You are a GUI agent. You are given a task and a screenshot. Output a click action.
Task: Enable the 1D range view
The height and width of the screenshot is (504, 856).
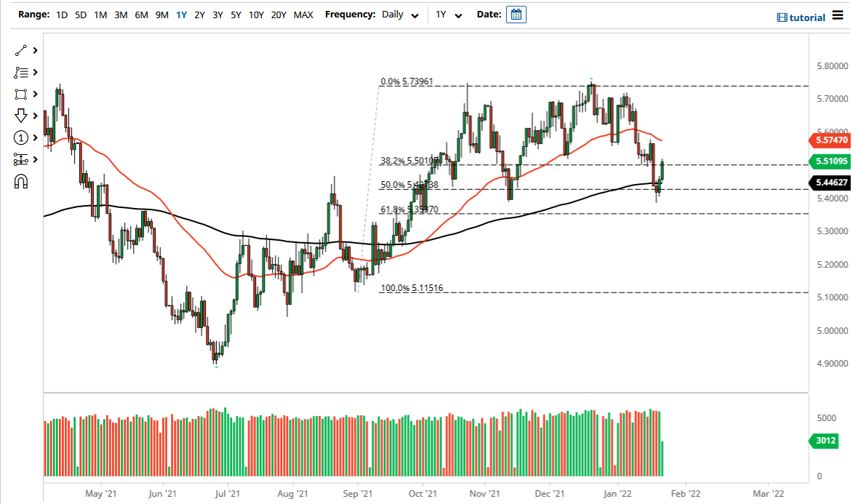(61, 15)
